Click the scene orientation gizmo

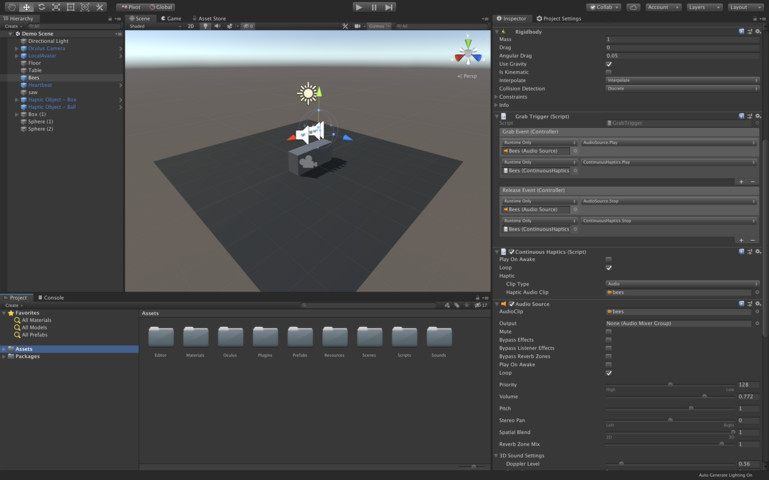[x=467, y=50]
